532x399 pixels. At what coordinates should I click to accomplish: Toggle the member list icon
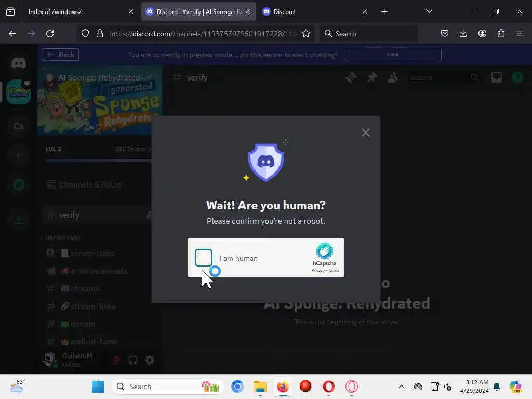pos(393,78)
